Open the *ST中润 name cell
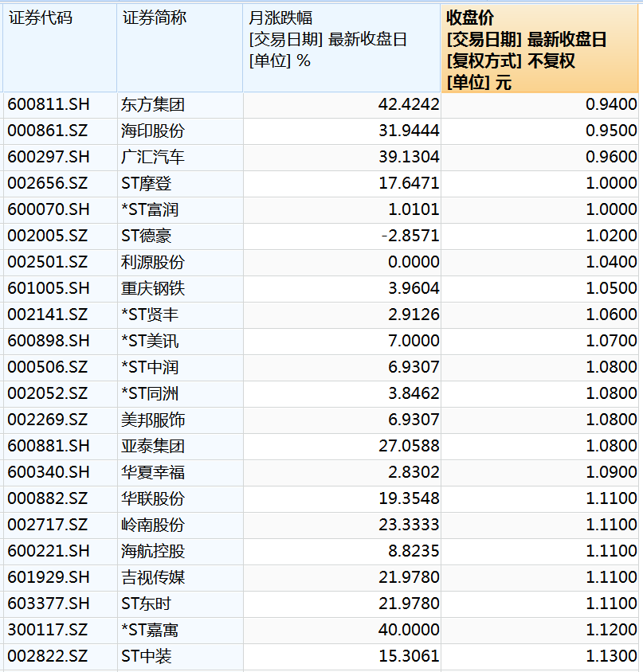This screenshot has height=672, width=643. point(180,368)
